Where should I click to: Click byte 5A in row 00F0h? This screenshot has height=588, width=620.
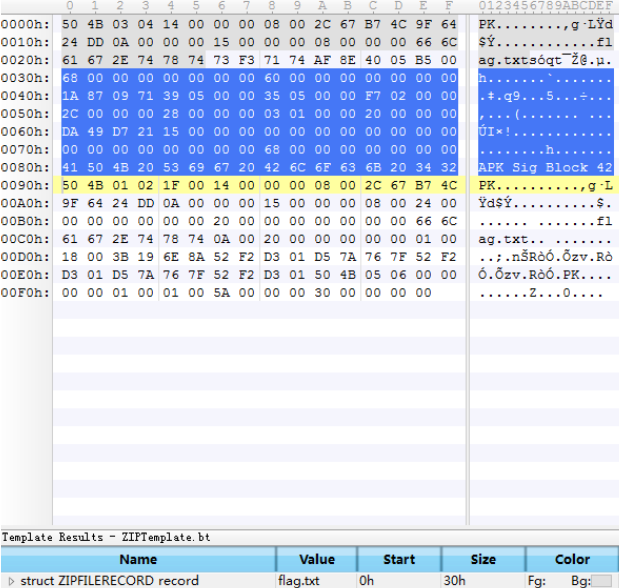coord(221,293)
